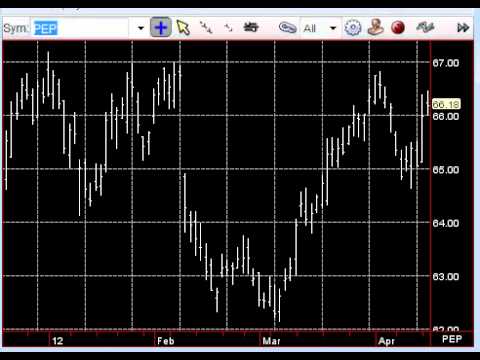Click the wavy chart style icon
Viewport: 480px width, 360px height.
click(425, 27)
